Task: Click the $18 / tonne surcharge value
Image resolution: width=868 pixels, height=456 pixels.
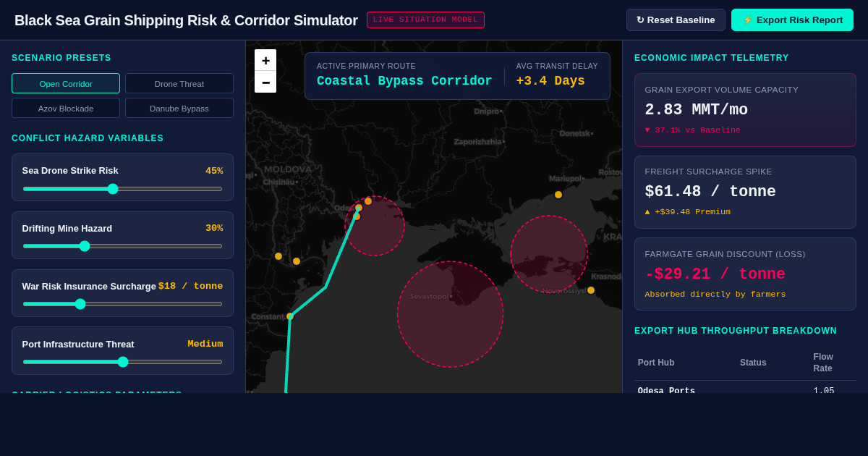Action: pos(191,286)
